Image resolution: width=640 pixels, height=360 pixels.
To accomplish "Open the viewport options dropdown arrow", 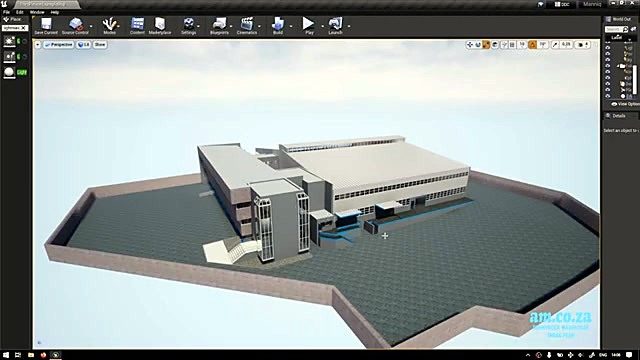I will pyautogui.click(x=38, y=44).
